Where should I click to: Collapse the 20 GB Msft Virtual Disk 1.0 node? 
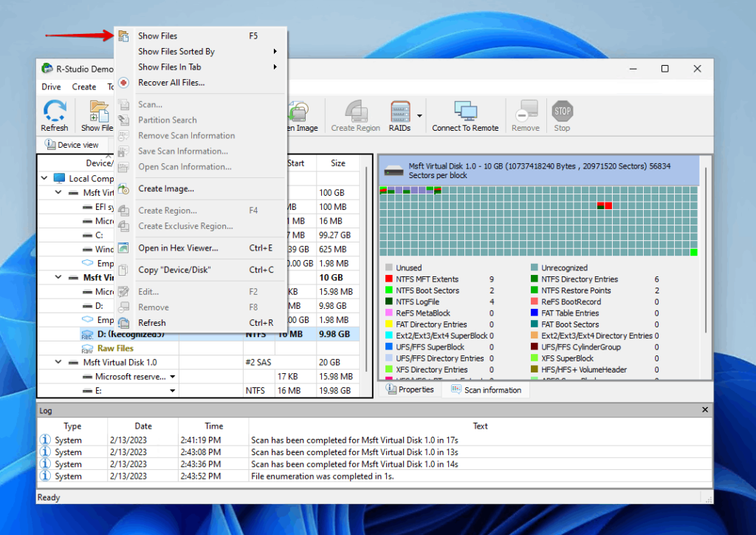(58, 362)
